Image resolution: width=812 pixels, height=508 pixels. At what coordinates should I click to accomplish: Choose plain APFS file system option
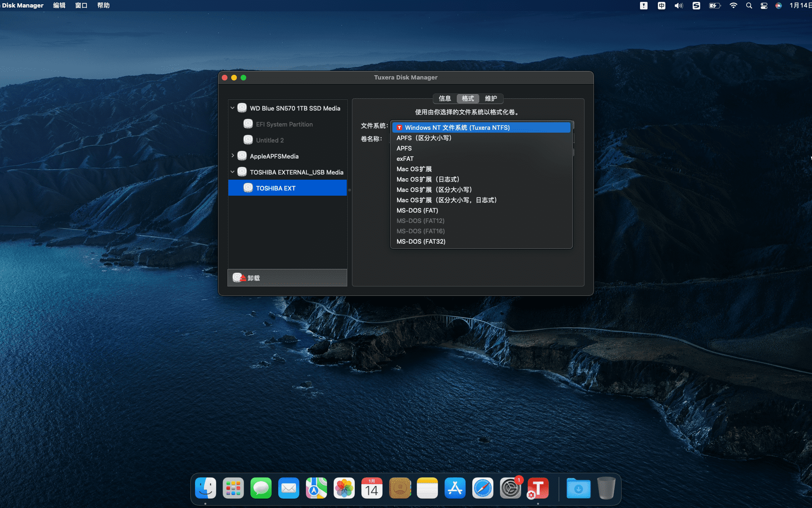click(x=481, y=148)
